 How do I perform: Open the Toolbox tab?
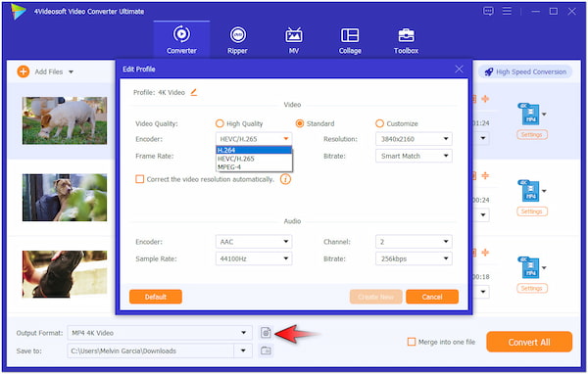click(x=406, y=40)
